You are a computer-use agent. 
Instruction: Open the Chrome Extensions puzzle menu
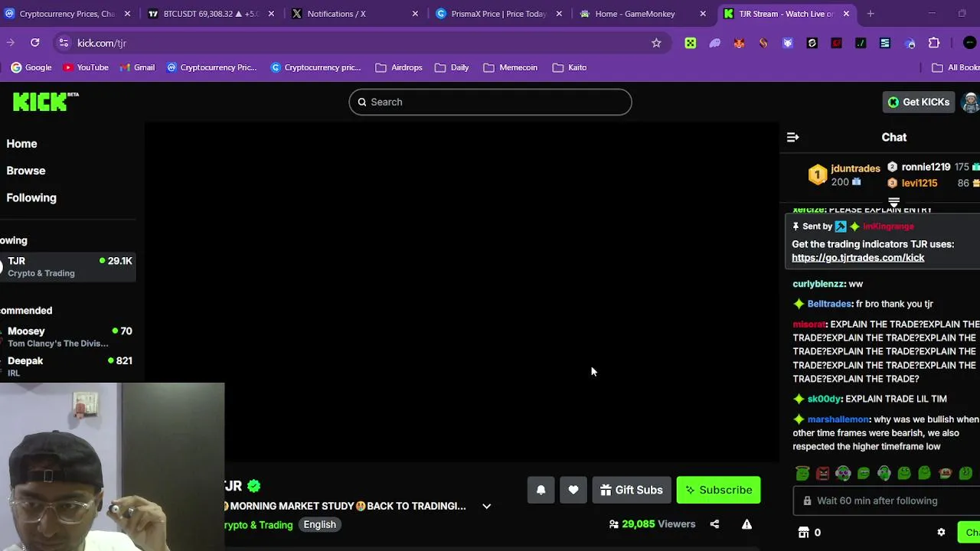(934, 44)
